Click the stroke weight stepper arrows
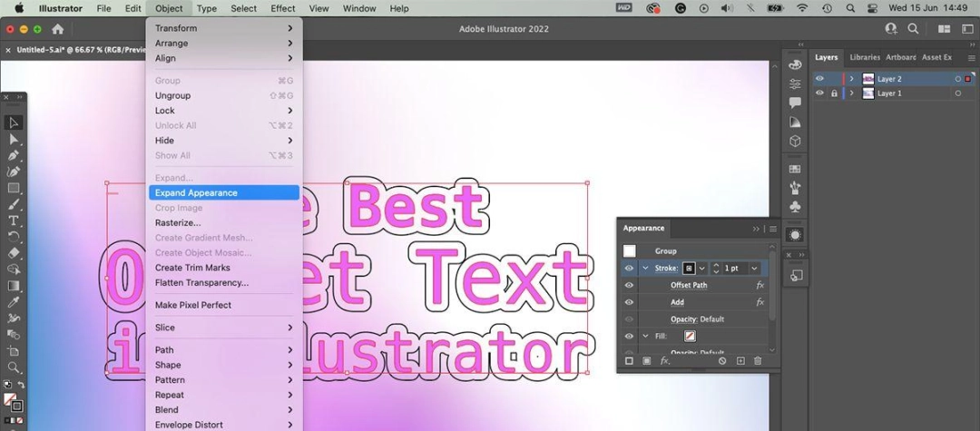Viewport: 980px width, 431px height. tap(716, 268)
